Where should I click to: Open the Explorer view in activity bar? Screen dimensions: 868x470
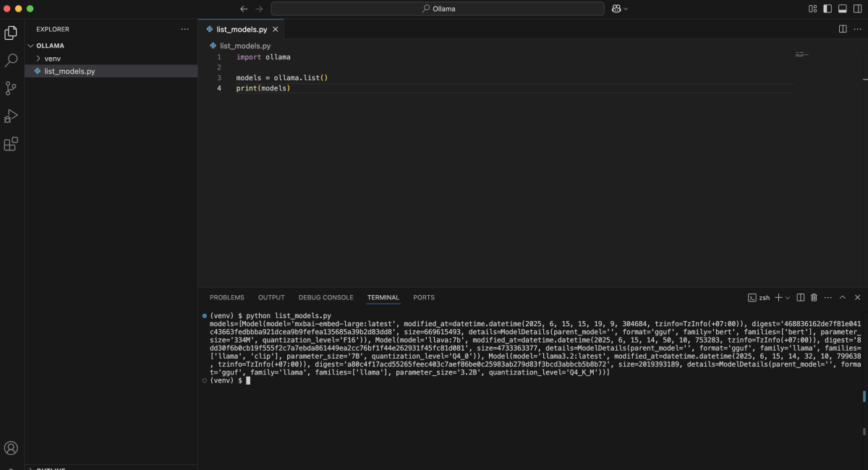[x=11, y=33]
